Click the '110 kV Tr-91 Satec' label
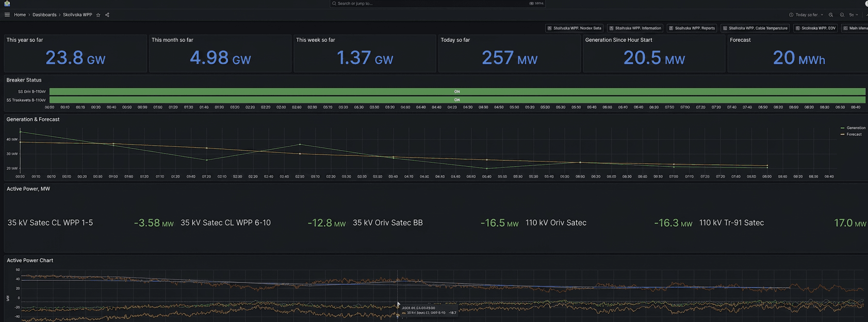This screenshot has height=322, width=868. coord(731,223)
